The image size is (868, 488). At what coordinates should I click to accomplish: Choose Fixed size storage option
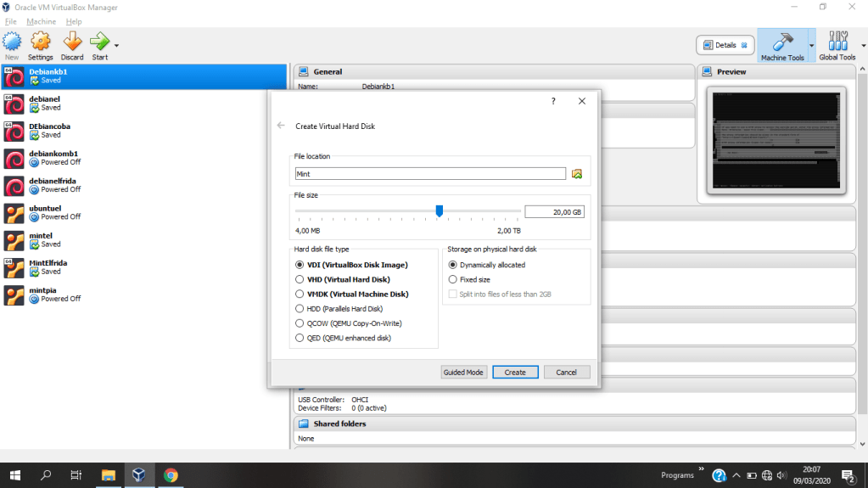coord(452,279)
